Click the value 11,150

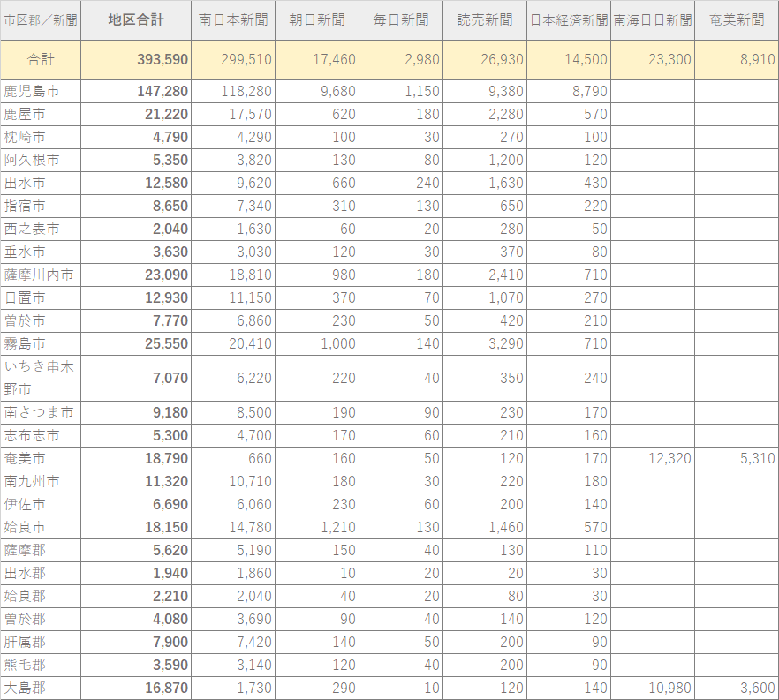click(x=251, y=297)
